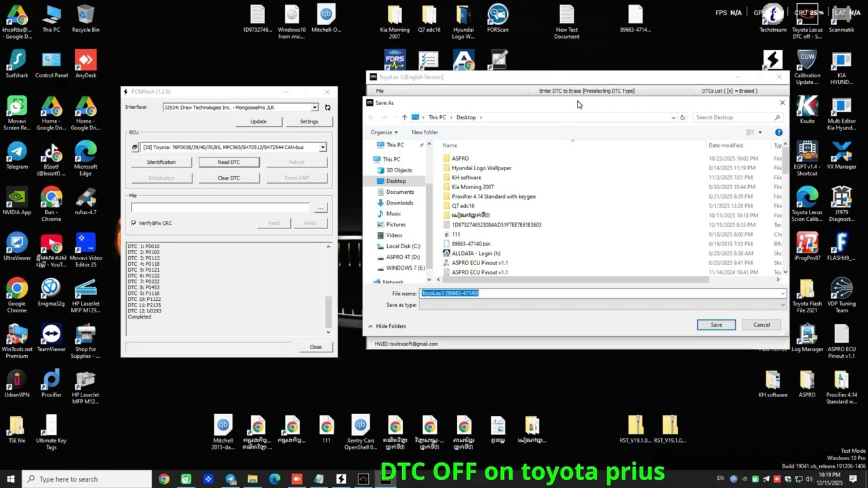868x488 pixels.
Task: Click the Update button in PCMflash
Action: [258, 121]
